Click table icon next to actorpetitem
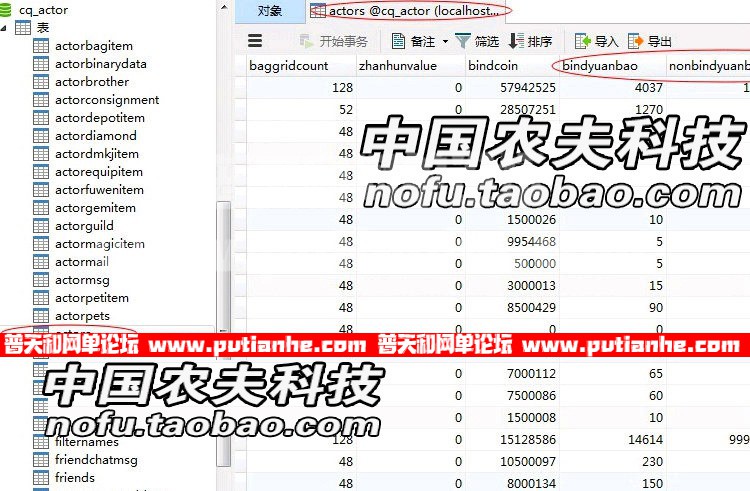The image size is (750, 491). (x=41, y=298)
